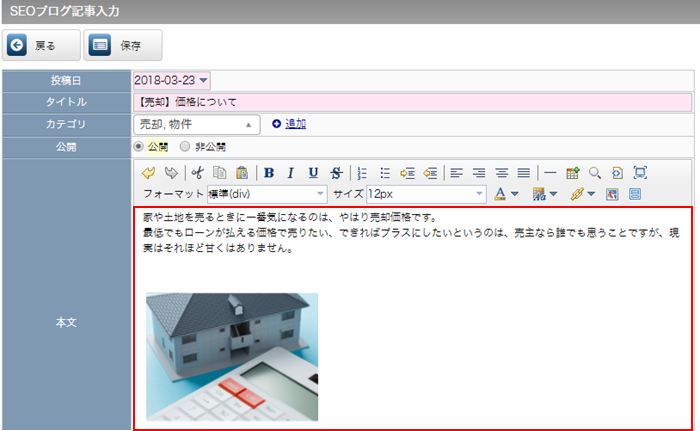Apply bold formatting with the B icon
700x431 pixels.
(268, 172)
